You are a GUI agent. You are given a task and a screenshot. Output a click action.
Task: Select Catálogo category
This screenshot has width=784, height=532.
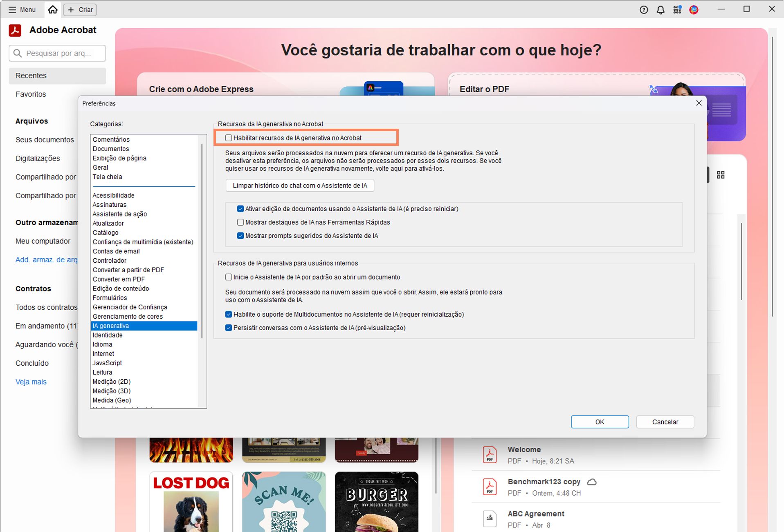click(x=144, y=232)
